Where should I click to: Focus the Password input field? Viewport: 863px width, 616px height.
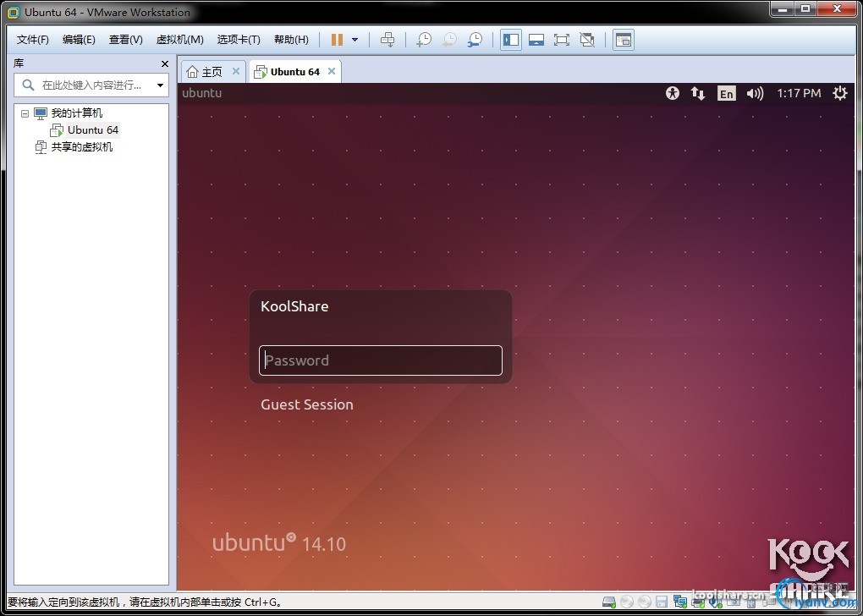click(x=381, y=360)
